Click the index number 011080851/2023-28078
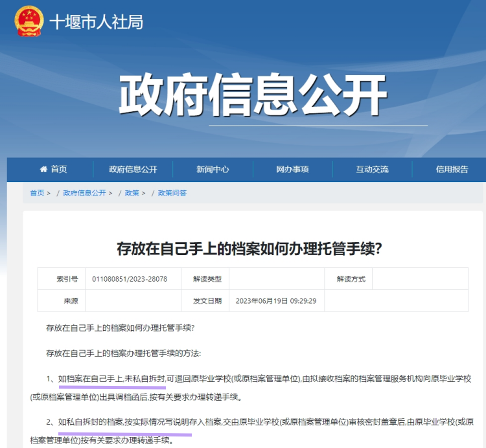This screenshot has width=486, height=448. pos(130,279)
